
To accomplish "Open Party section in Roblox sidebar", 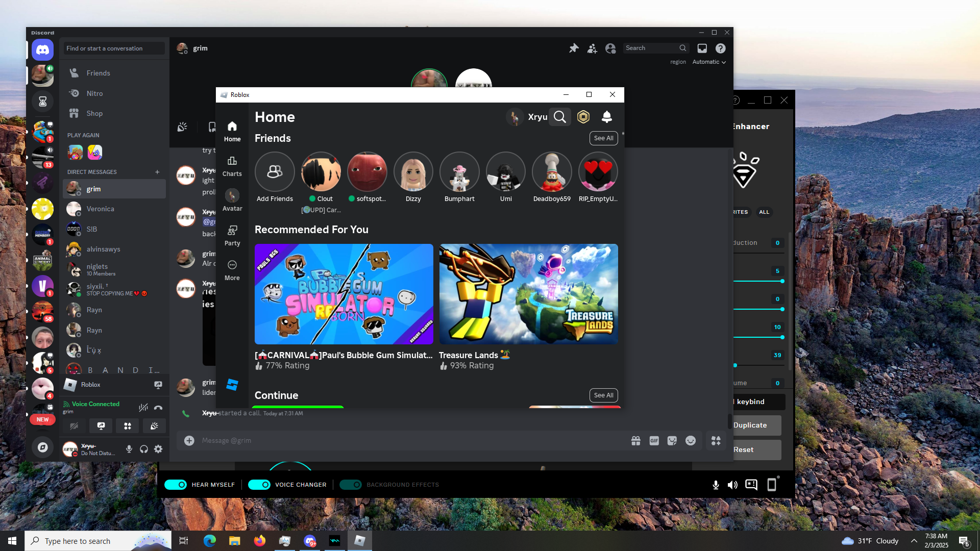I will (x=232, y=236).
